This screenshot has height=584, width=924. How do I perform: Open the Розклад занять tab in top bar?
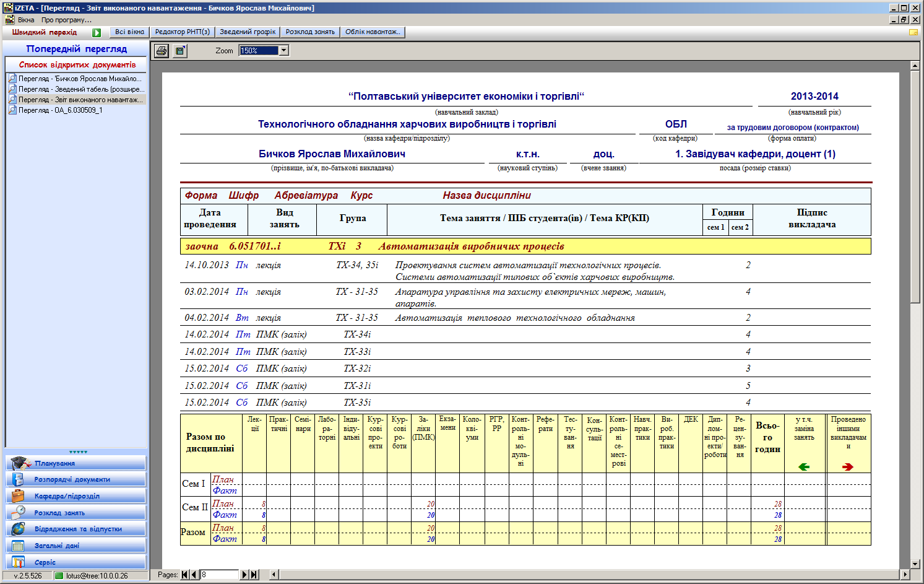point(310,32)
